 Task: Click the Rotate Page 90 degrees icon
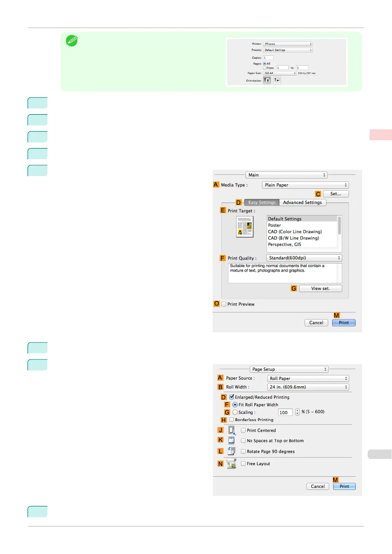pyautogui.click(x=231, y=451)
